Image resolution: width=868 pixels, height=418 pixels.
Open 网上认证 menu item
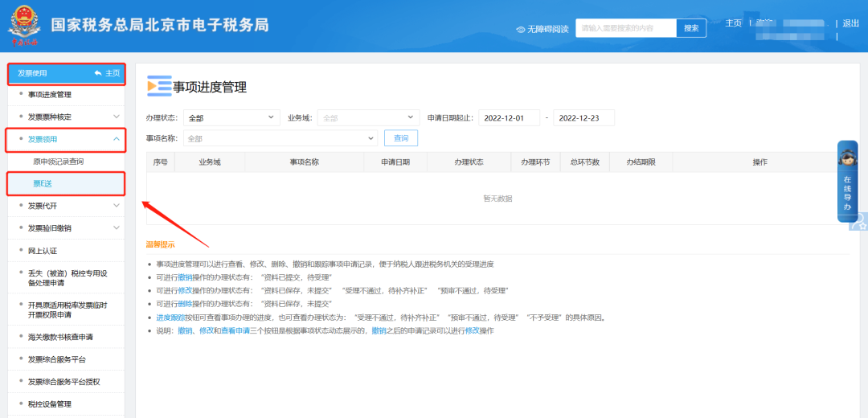point(43,251)
